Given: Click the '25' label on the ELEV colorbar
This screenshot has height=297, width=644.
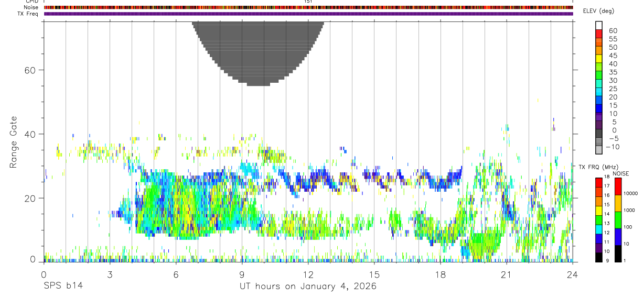Looking at the screenshot, I should 613,89.
